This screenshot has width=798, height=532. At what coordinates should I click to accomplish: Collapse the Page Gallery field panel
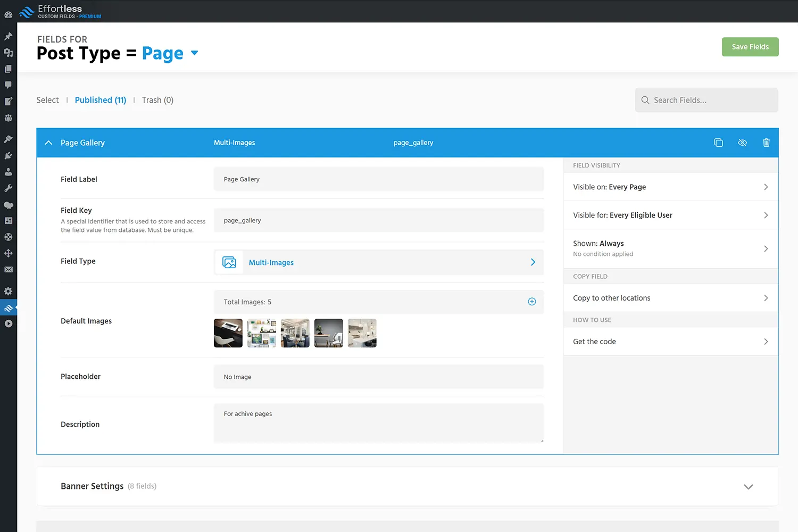click(48, 143)
